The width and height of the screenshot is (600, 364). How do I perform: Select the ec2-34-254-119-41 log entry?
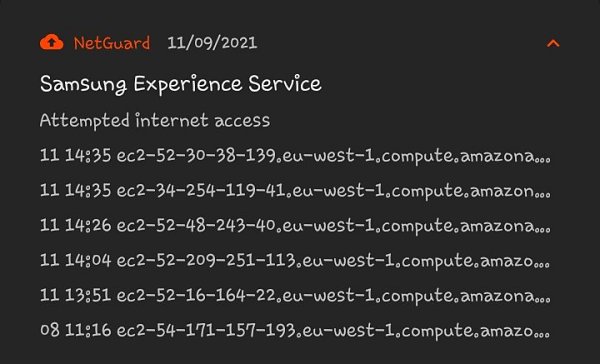pos(295,191)
